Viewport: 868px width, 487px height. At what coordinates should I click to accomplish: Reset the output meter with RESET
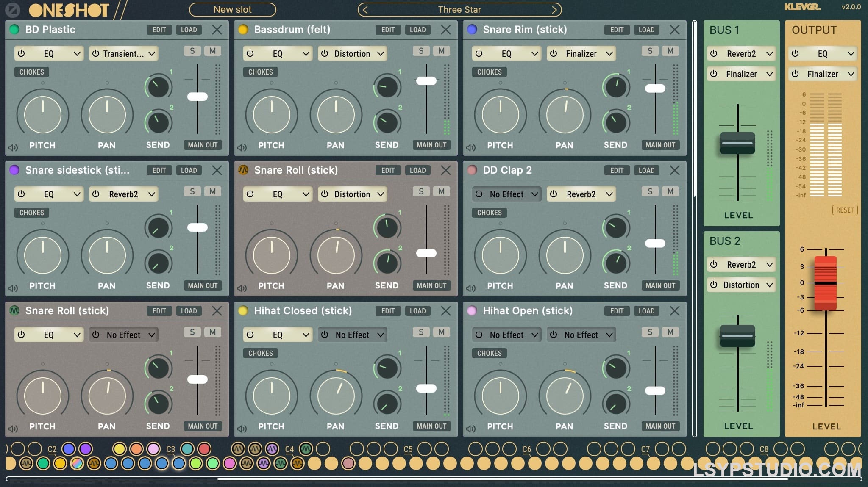point(845,210)
